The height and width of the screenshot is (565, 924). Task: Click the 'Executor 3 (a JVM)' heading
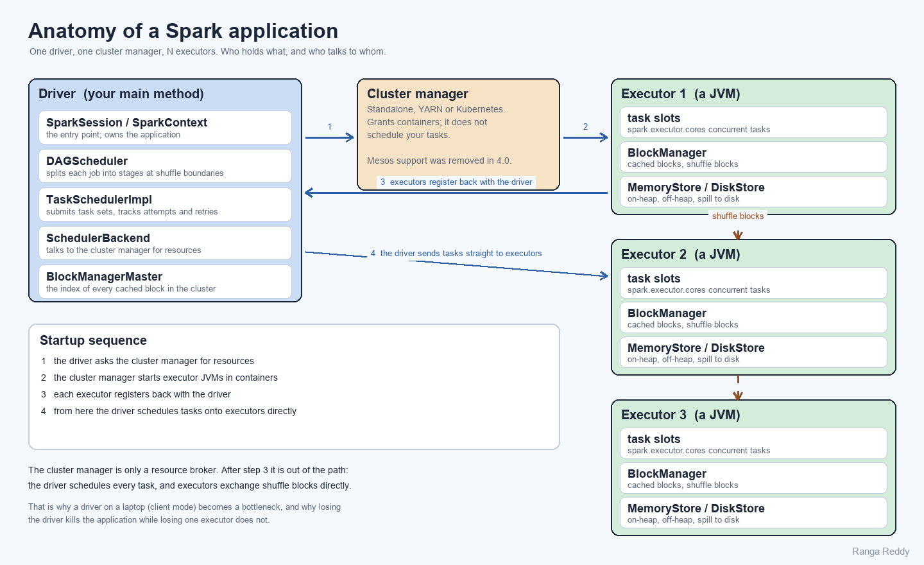pos(681,415)
